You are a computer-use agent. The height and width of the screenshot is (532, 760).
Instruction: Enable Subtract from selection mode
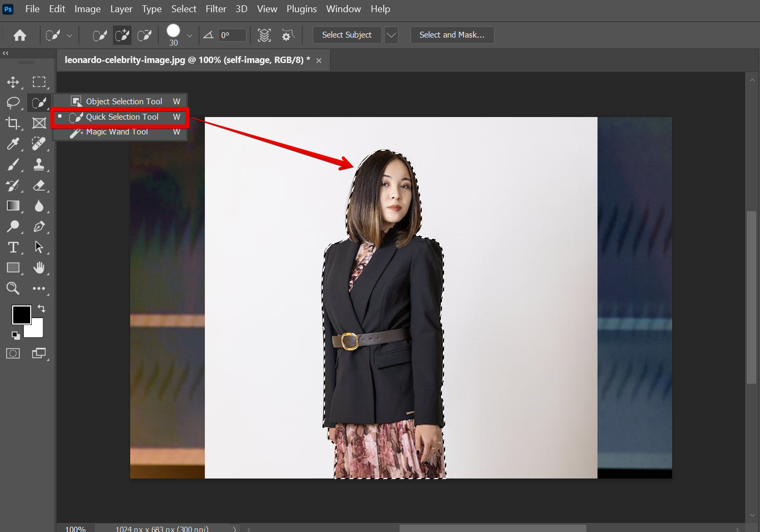144,35
